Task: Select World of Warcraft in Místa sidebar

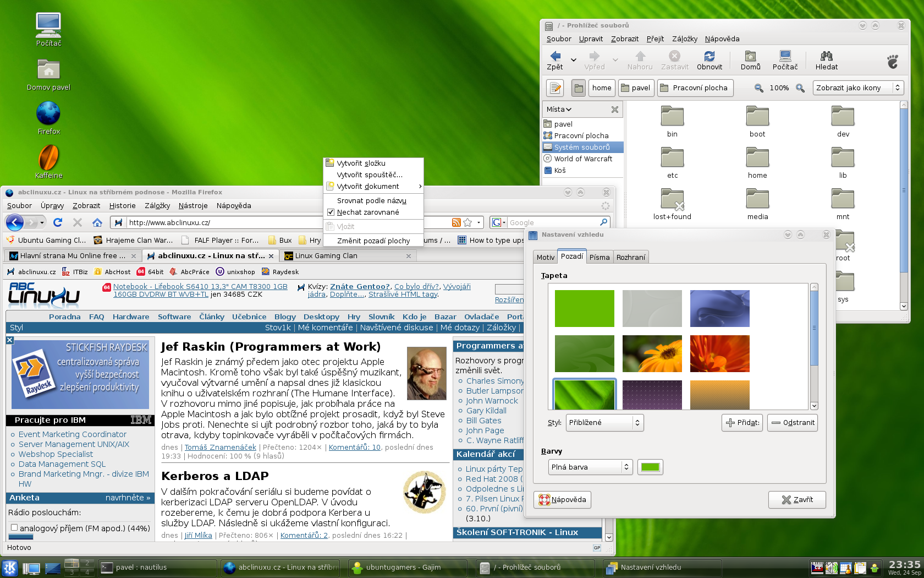Action: click(582, 159)
